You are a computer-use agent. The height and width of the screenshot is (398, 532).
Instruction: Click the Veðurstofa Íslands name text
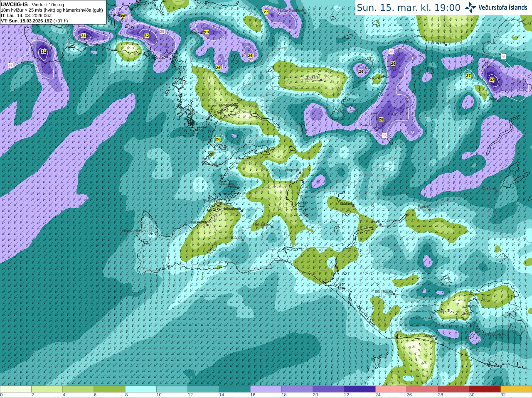click(502, 7)
